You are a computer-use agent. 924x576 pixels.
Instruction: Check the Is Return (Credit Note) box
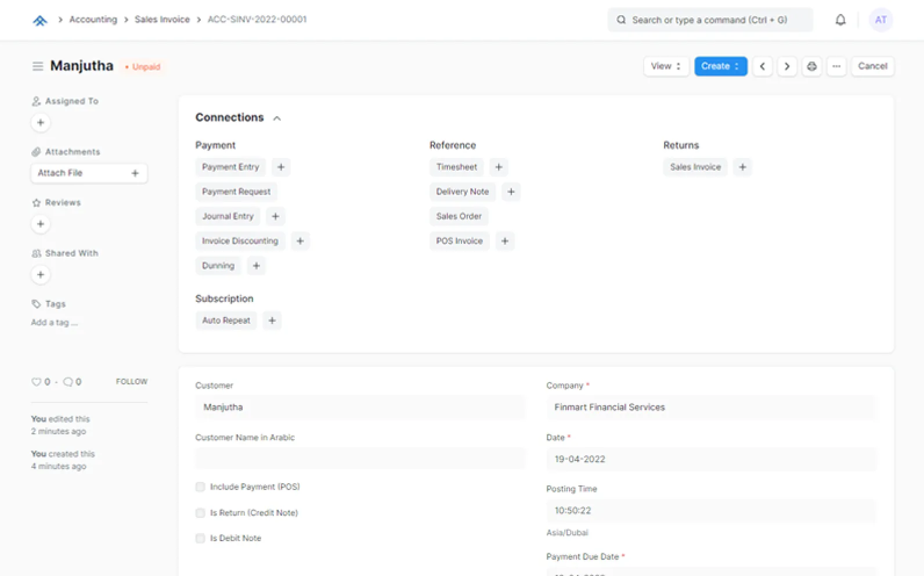(x=200, y=513)
